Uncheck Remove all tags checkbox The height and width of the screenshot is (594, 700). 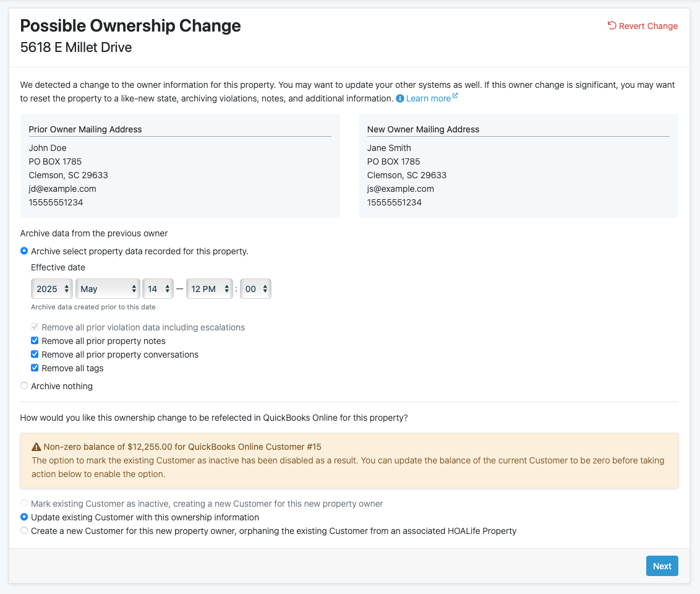[35, 368]
